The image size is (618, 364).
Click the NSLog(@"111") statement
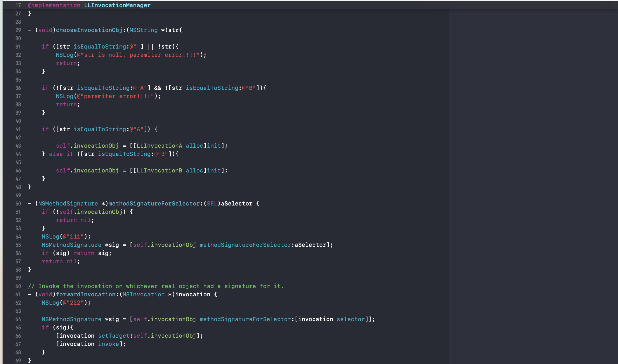pos(66,236)
